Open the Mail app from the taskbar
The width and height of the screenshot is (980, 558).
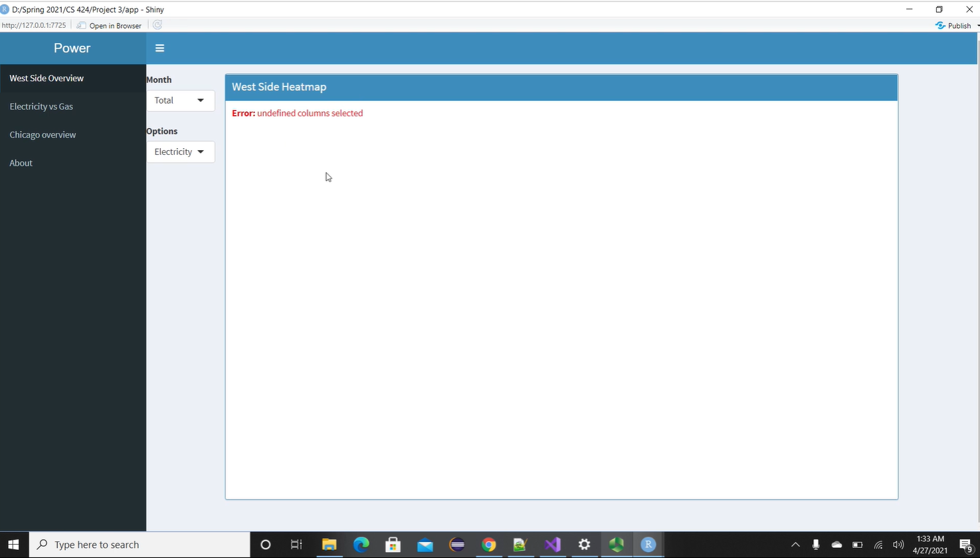[x=425, y=545]
